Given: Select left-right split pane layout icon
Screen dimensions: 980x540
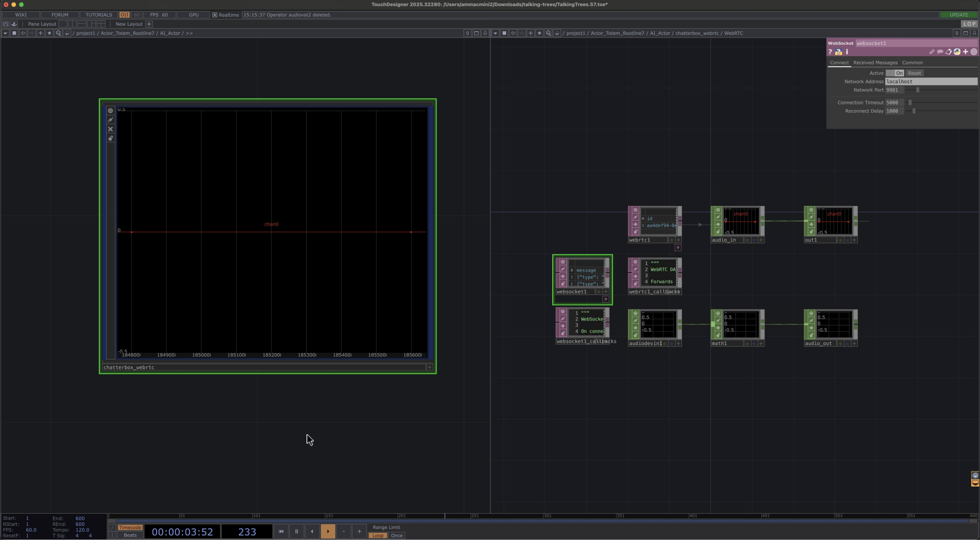Looking at the screenshot, I should 72,24.
